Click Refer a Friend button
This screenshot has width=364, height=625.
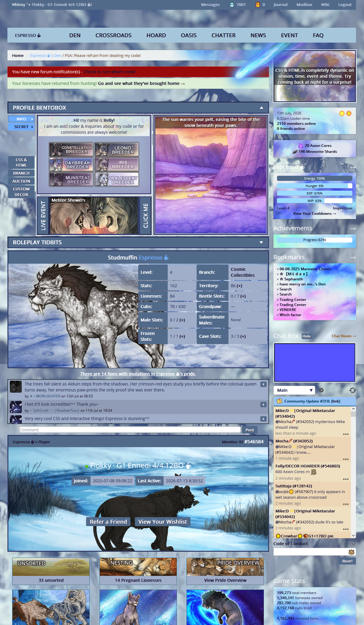(108, 522)
